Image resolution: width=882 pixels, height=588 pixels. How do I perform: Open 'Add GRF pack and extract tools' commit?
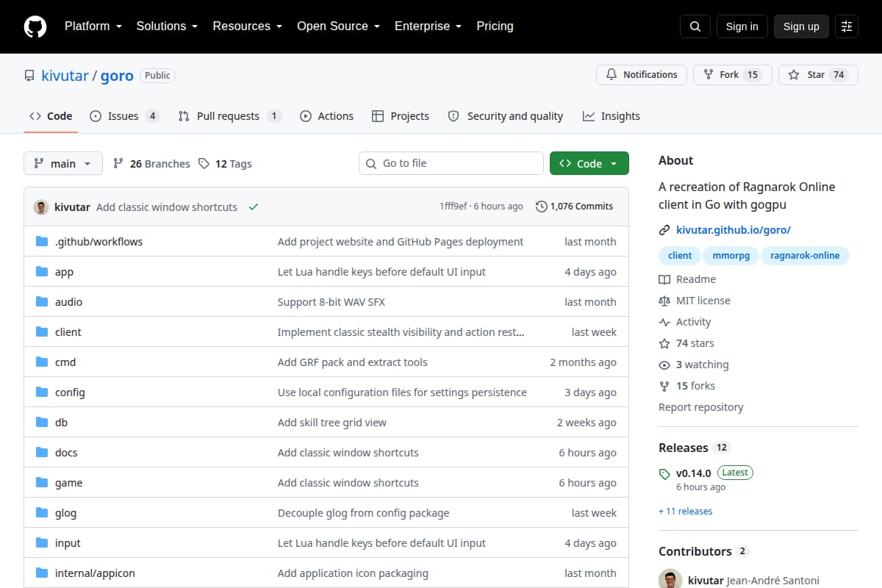click(353, 362)
